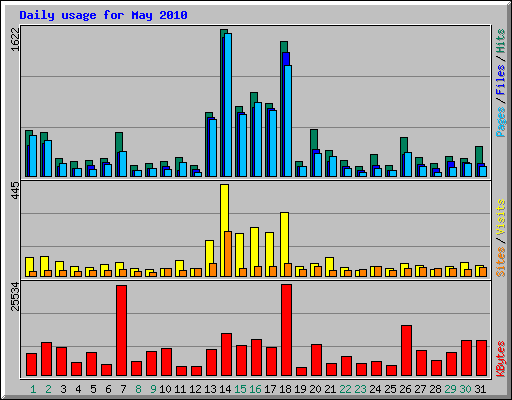Click the red KBytes bar for day 2
Viewport: 512px width, 400px height.
46,359
